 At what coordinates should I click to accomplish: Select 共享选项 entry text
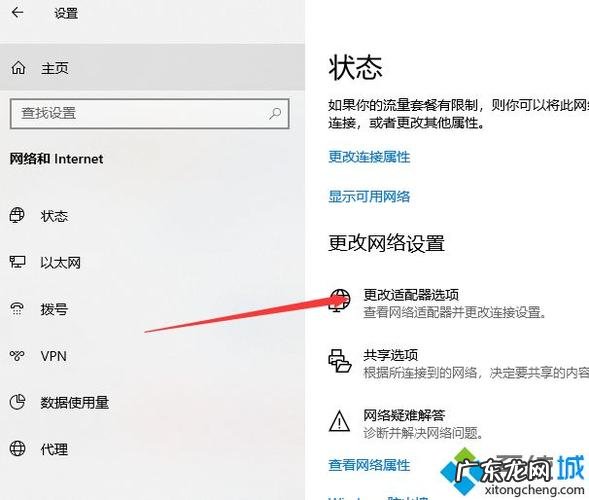point(390,355)
